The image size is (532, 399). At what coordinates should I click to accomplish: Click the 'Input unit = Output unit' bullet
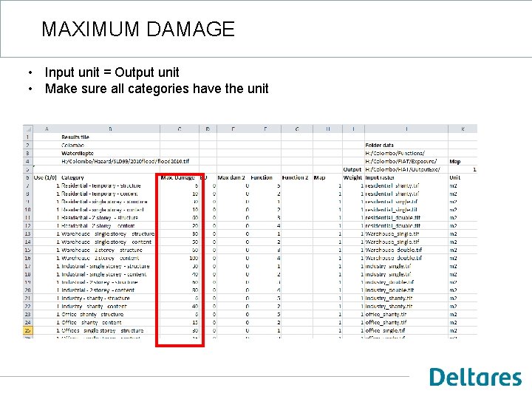[112, 72]
